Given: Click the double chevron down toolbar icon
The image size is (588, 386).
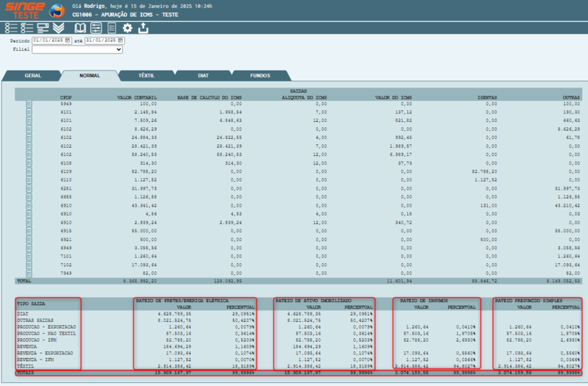Looking at the screenshot, I should click(59, 28).
